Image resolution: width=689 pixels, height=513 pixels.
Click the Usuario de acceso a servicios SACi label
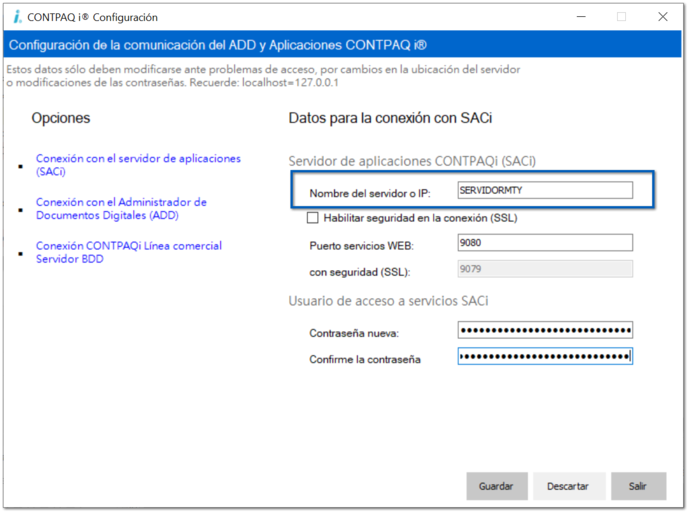pos(388,301)
